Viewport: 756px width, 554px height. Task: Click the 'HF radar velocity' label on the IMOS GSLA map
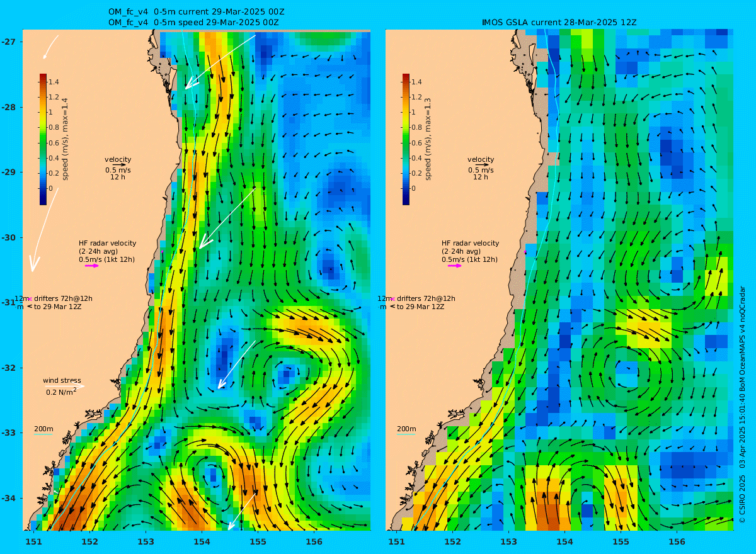[x=470, y=243]
